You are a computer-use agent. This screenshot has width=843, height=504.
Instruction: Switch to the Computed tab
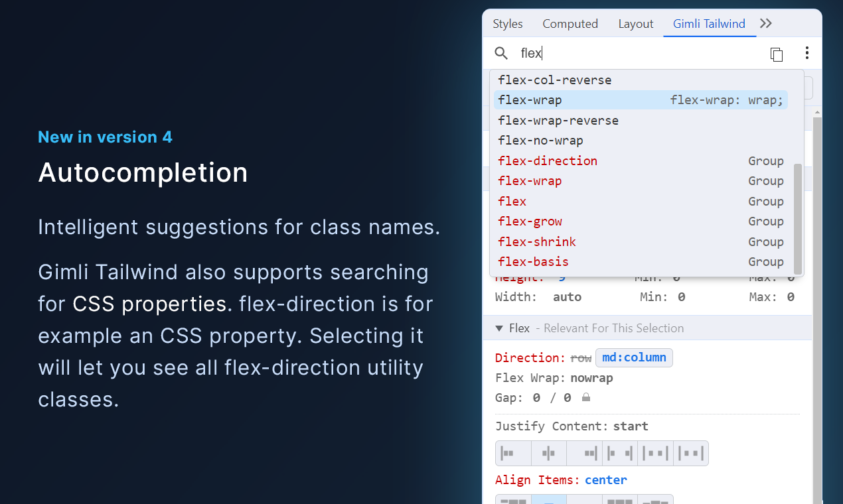pyautogui.click(x=570, y=24)
